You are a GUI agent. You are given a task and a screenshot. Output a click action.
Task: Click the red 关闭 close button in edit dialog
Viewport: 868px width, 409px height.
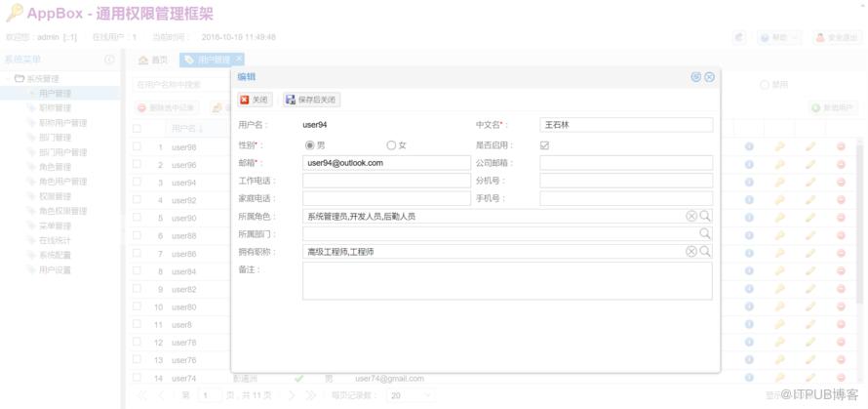(255, 100)
